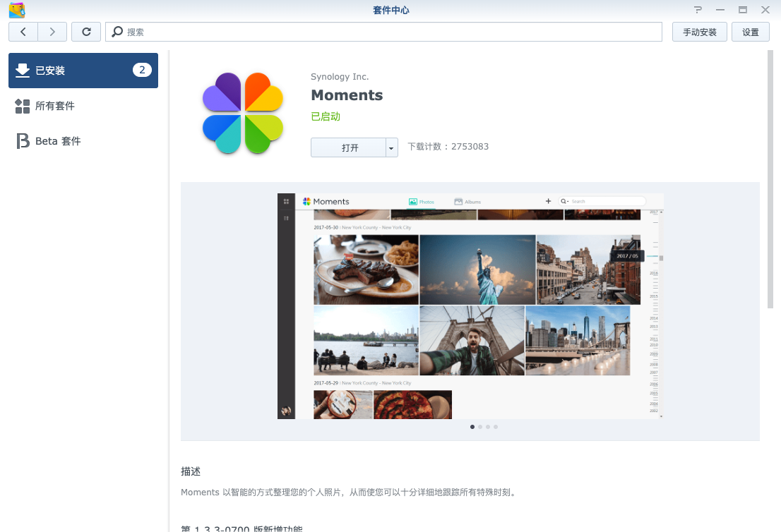Refresh the package list
The image size is (781, 532).
pyautogui.click(x=86, y=32)
